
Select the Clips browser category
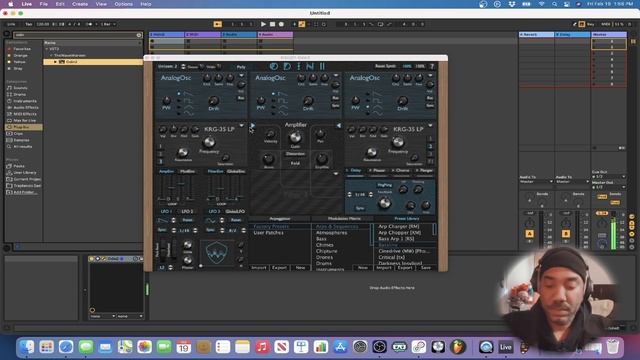click(18, 133)
